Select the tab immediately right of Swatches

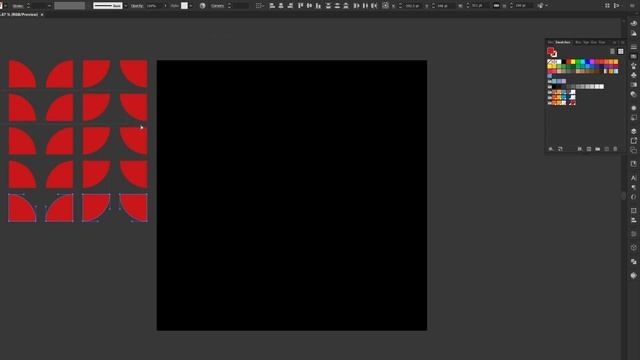[x=578, y=42]
